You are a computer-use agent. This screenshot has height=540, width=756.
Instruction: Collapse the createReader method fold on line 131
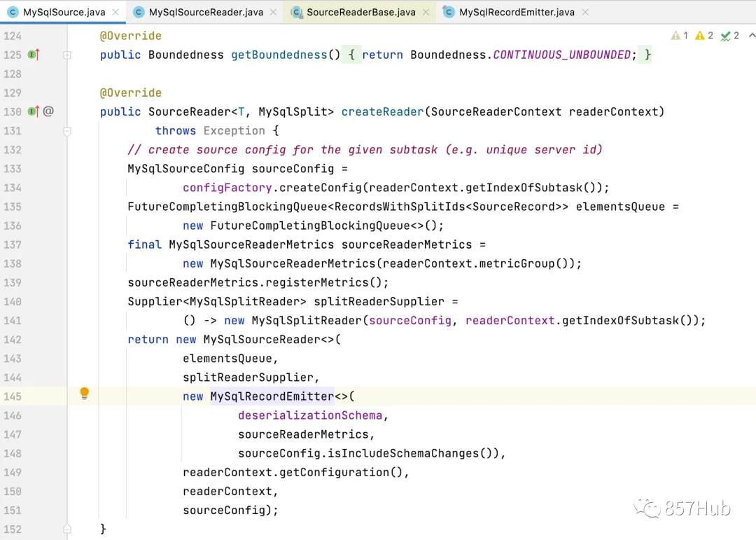pyautogui.click(x=67, y=131)
